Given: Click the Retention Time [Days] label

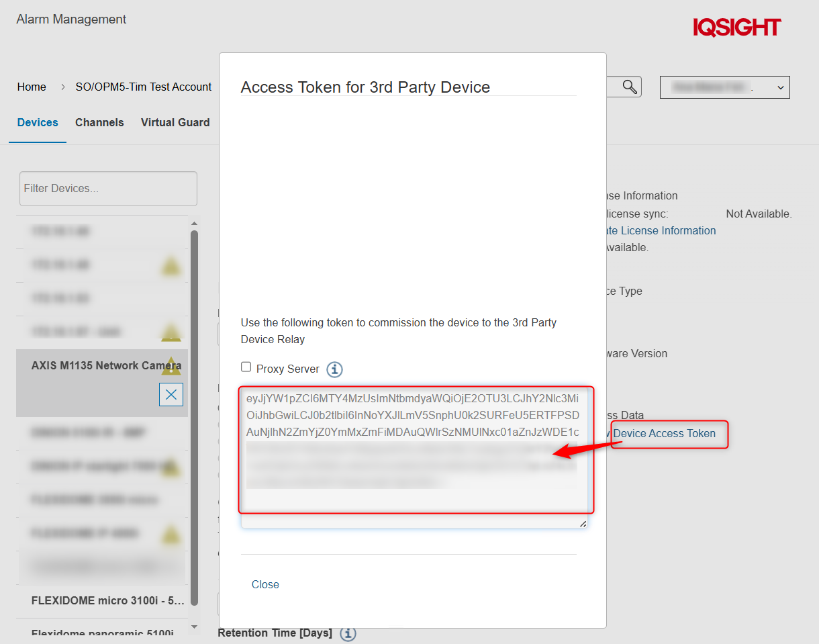Looking at the screenshot, I should click(x=275, y=633).
